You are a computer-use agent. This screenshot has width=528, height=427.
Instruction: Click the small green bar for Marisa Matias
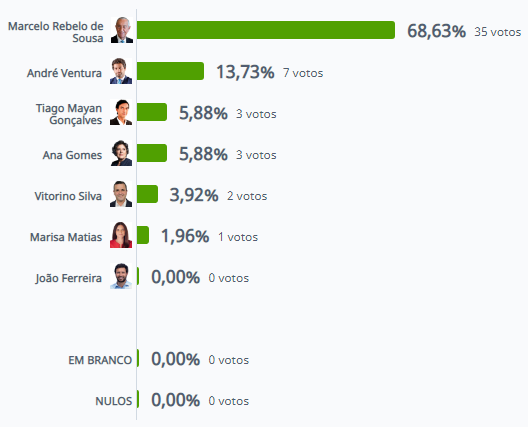point(143,235)
